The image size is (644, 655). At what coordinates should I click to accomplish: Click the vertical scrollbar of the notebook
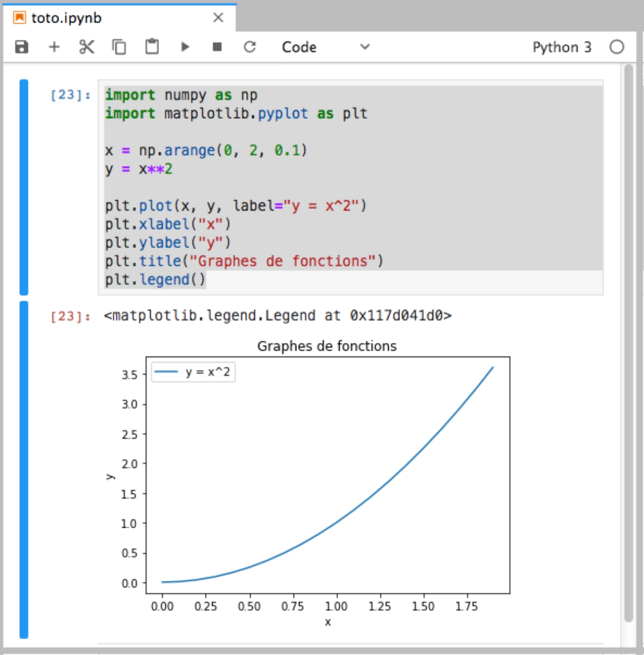point(628,344)
